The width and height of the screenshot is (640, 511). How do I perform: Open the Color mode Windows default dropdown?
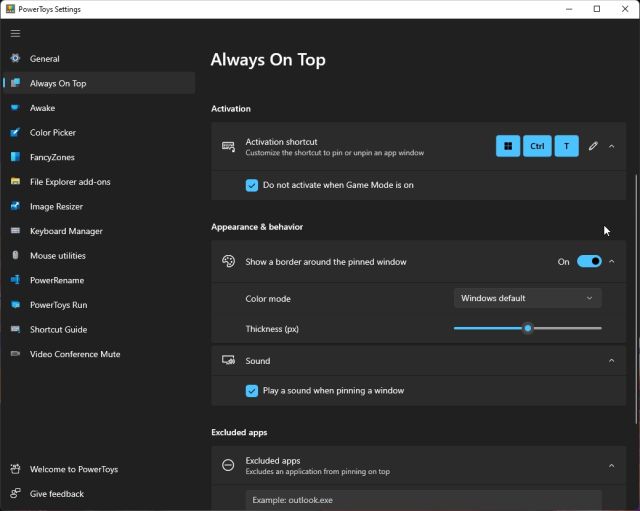pyautogui.click(x=527, y=298)
